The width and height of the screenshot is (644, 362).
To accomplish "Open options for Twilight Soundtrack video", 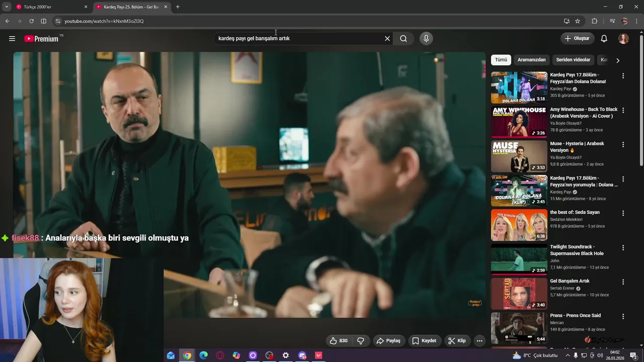I will (x=623, y=248).
